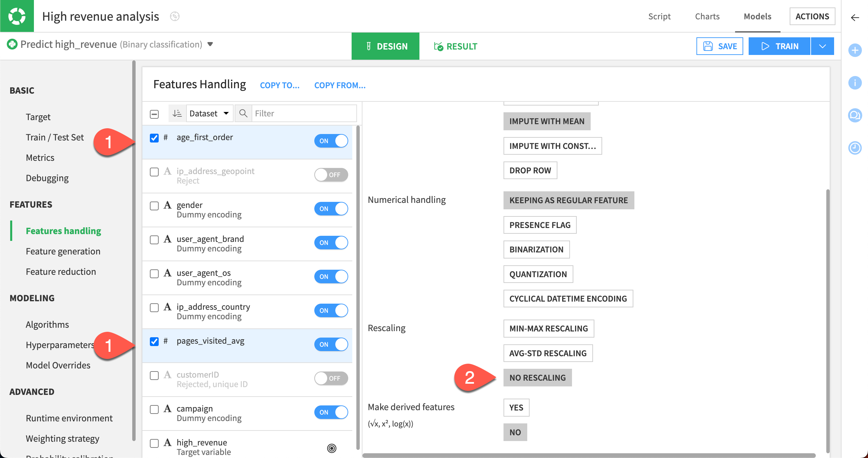Image resolution: width=868 pixels, height=458 pixels.
Task: Click the target icon next to high_revenue
Action: [x=331, y=449]
